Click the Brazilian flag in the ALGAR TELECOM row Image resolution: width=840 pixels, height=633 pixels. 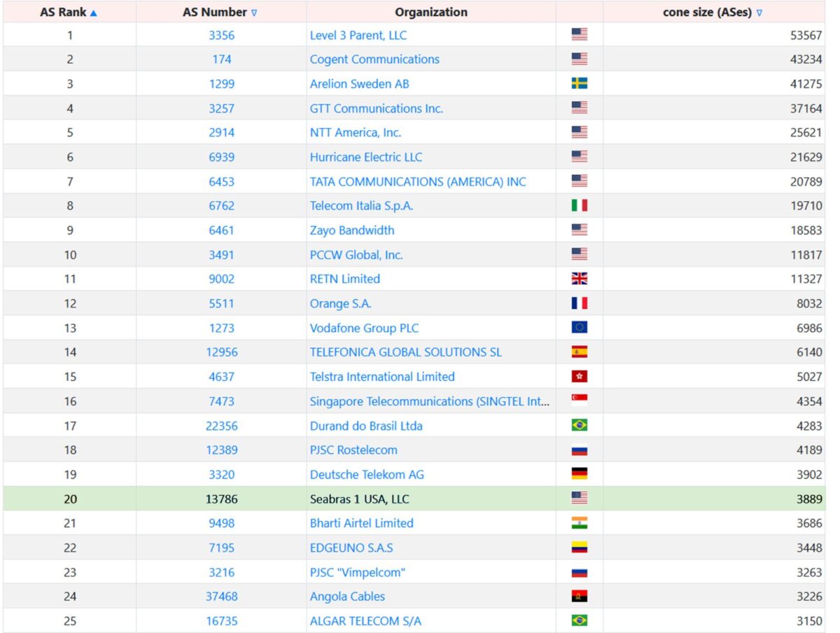pos(580,620)
